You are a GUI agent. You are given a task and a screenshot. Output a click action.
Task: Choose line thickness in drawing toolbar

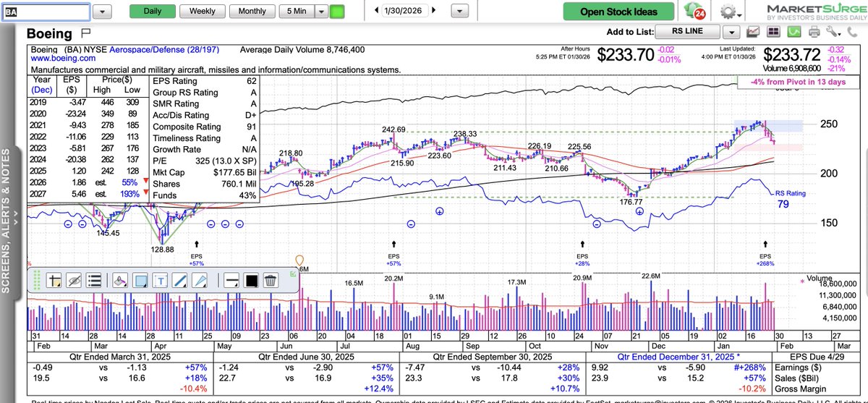click(231, 281)
